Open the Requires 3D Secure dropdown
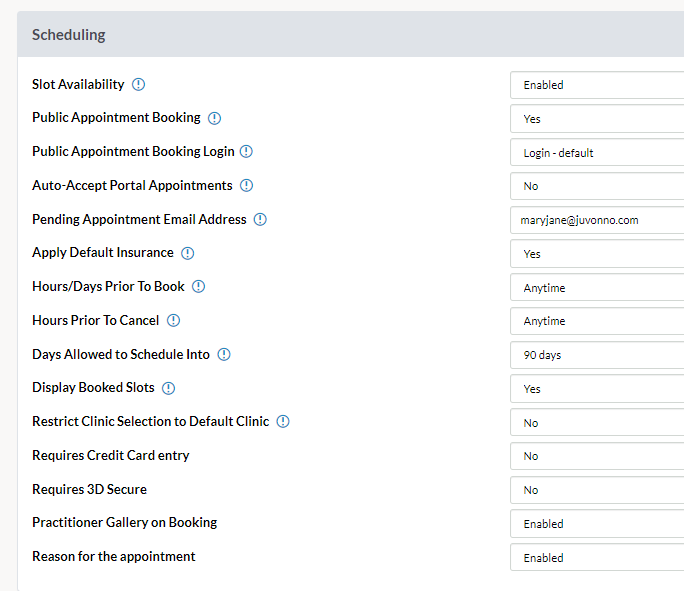Image resolution: width=684 pixels, height=591 pixels. pos(597,490)
